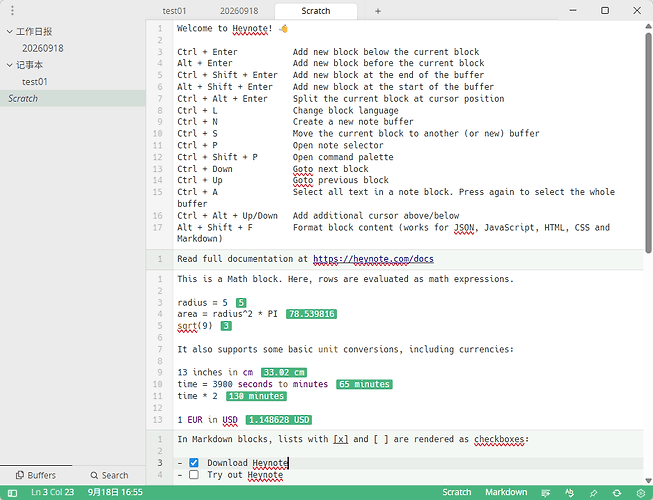Switch to the 20260918 tab
The width and height of the screenshot is (653, 500).
coord(239,11)
